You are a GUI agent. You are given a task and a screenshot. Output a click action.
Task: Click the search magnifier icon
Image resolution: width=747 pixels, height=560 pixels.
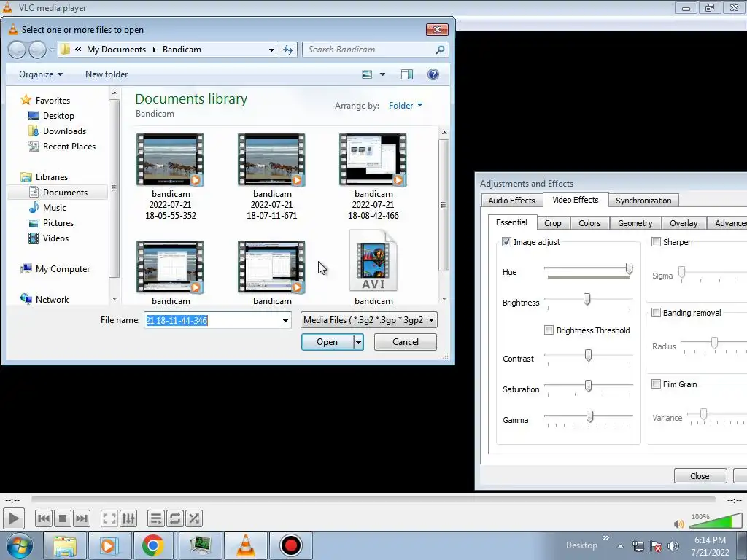440,50
